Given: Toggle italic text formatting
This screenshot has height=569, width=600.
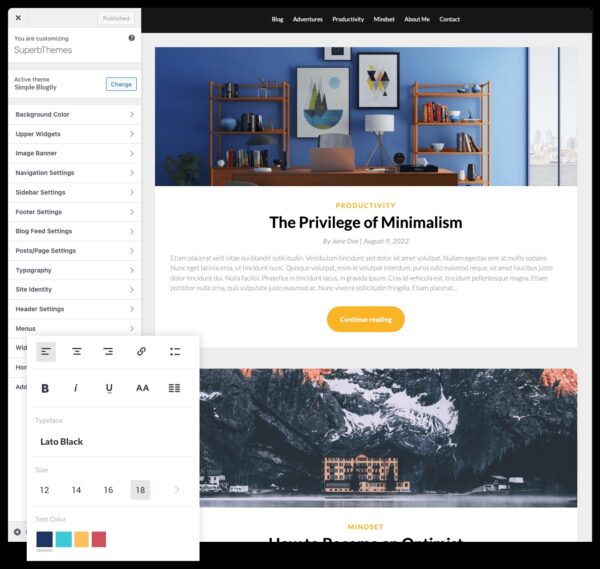Looking at the screenshot, I should [76, 388].
